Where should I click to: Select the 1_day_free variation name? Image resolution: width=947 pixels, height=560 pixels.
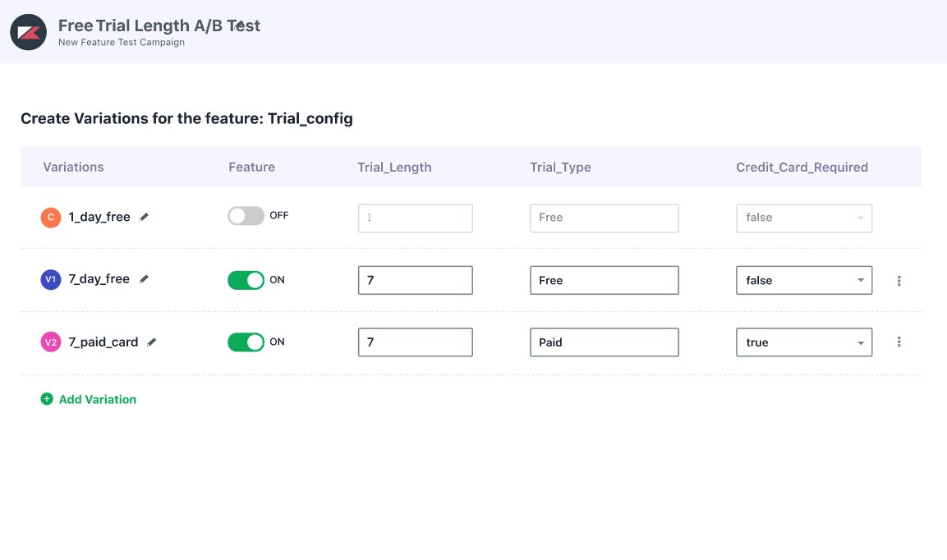99,217
